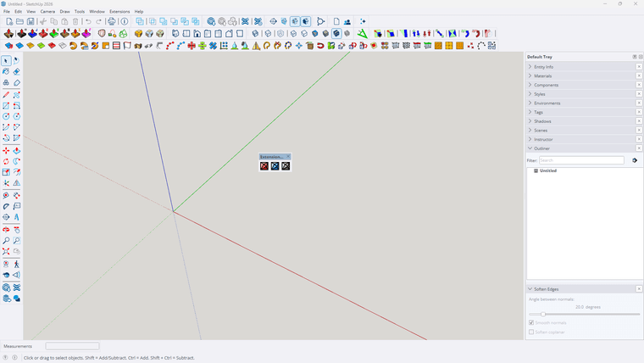Toggle Back Edges style
Screen dimensions: 644x363
click(x=269, y=34)
